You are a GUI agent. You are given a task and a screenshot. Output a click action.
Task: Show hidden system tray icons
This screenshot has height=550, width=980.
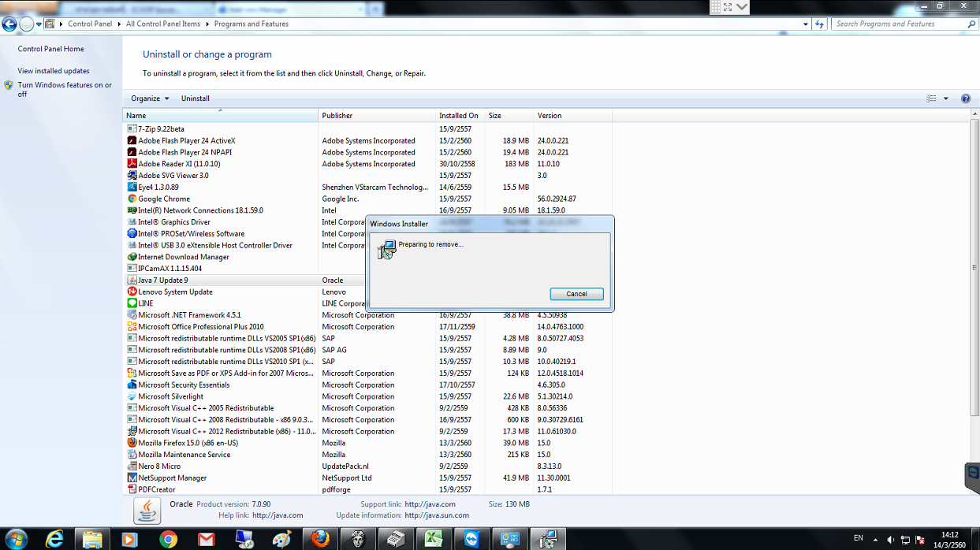[x=875, y=540]
